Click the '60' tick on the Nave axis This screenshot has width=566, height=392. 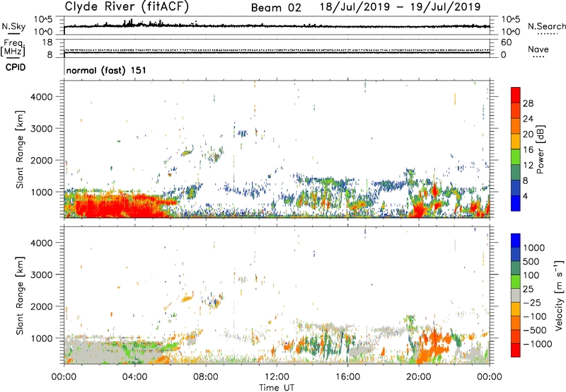506,42
